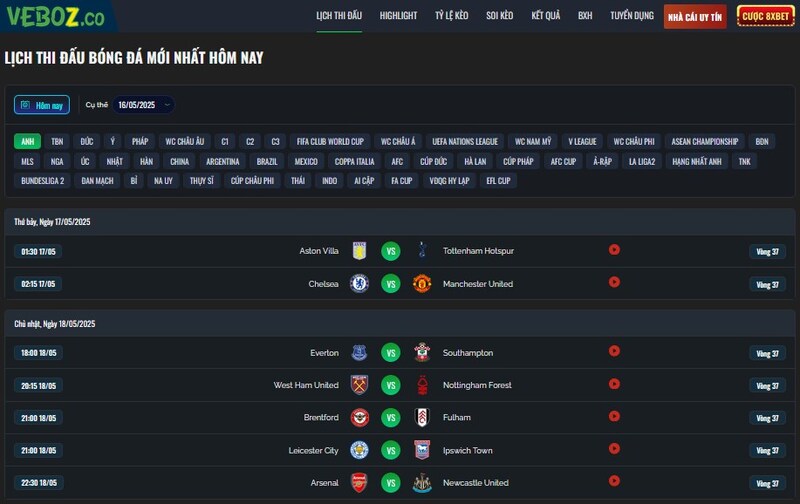Select the V League filter
This screenshot has height=504, width=800.
(x=582, y=141)
